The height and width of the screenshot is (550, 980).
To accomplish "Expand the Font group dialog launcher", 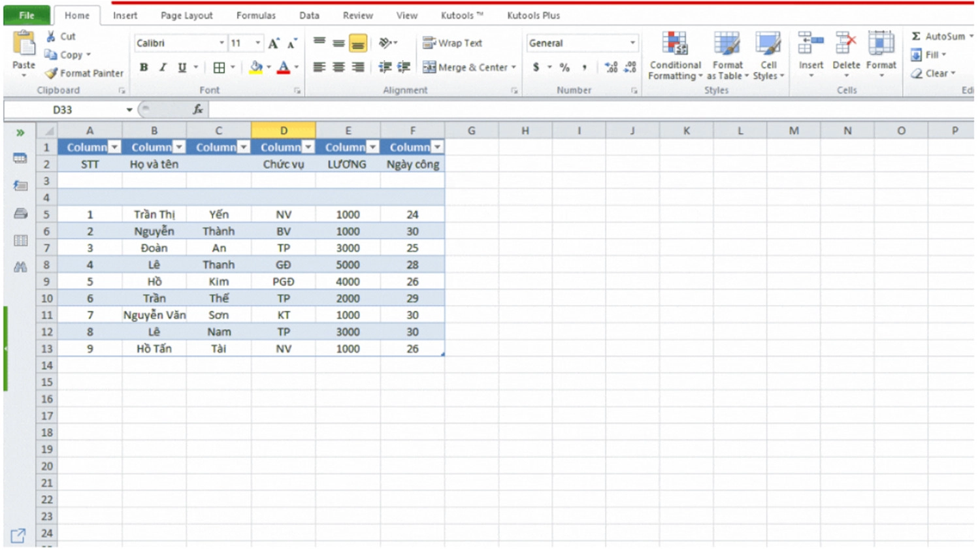I will (x=297, y=91).
